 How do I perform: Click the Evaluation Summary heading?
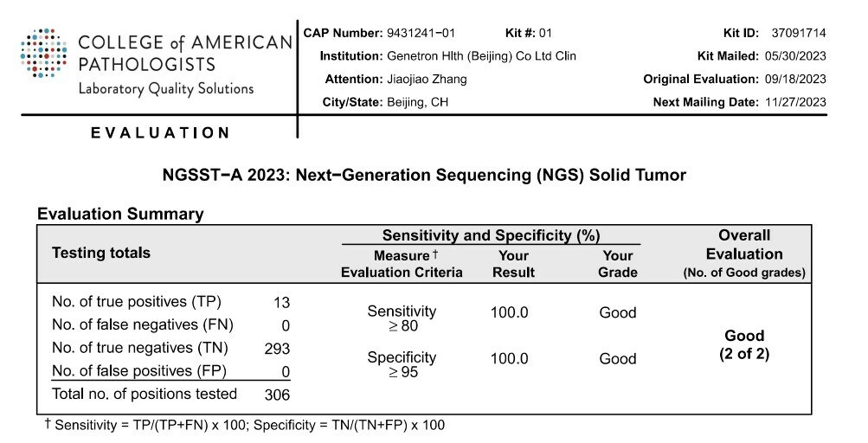point(120,213)
